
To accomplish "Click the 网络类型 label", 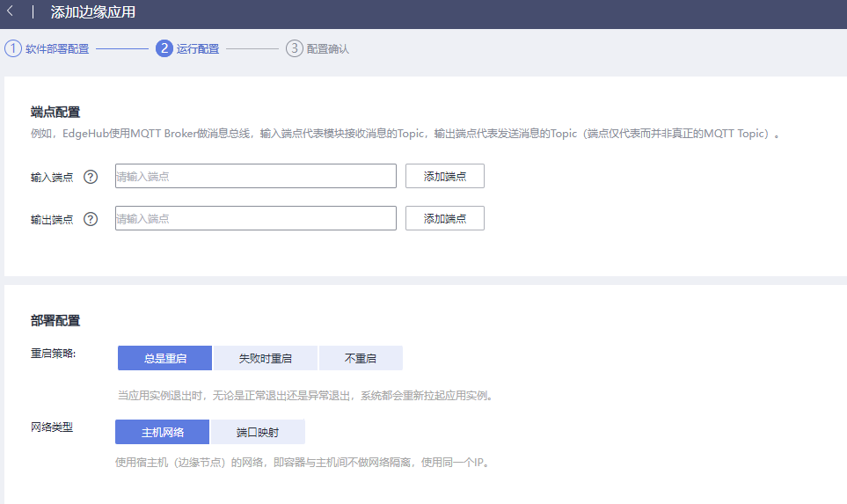I will [52, 427].
